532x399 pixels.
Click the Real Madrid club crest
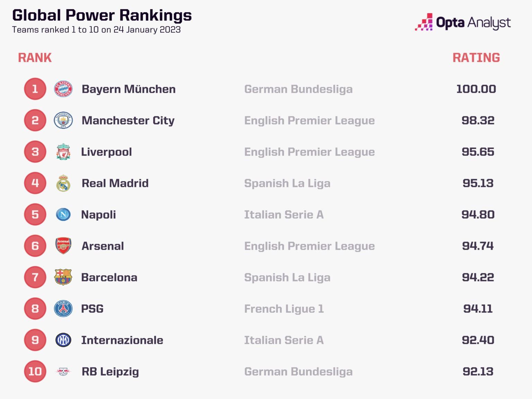[x=63, y=183]
